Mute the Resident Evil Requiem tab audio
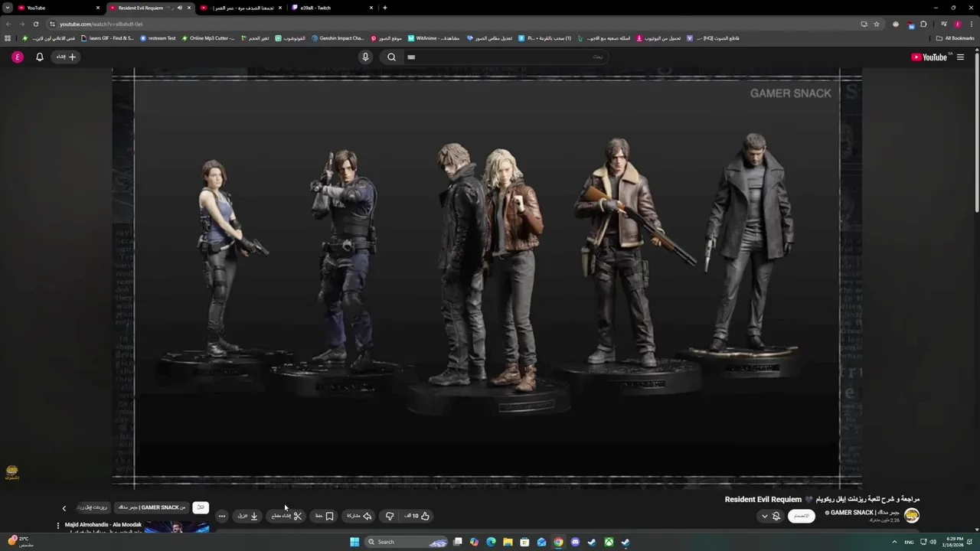 [180, 8]
